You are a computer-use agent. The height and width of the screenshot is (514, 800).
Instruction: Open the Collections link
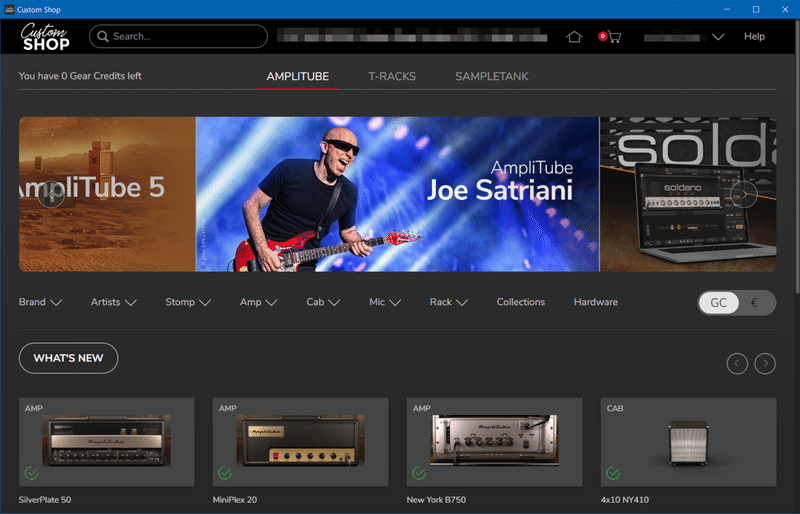[x=520, y=302]
